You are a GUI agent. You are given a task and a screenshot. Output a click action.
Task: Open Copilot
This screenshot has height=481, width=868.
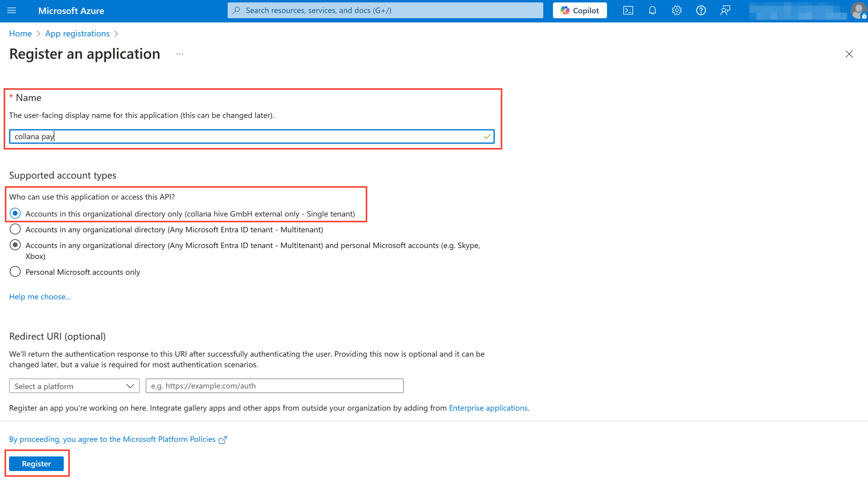point(580,10)
